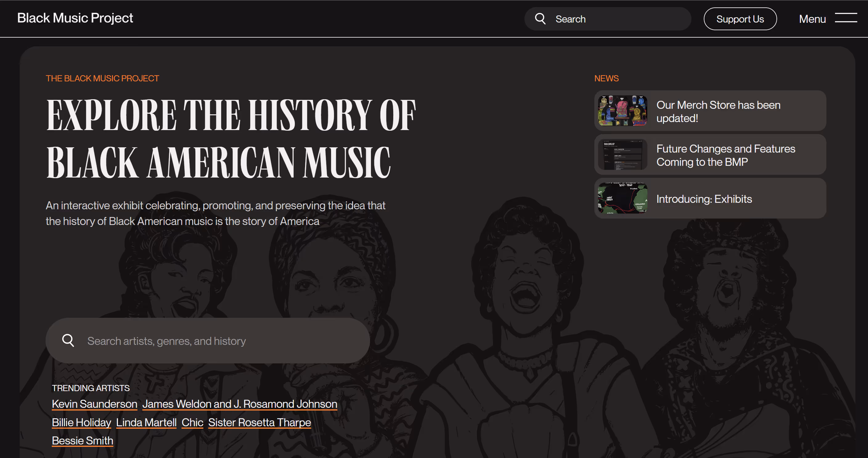Open the hamburger menu icon next to Menu
This screenshot has width=868, height=458.
[x=846, y=19]
